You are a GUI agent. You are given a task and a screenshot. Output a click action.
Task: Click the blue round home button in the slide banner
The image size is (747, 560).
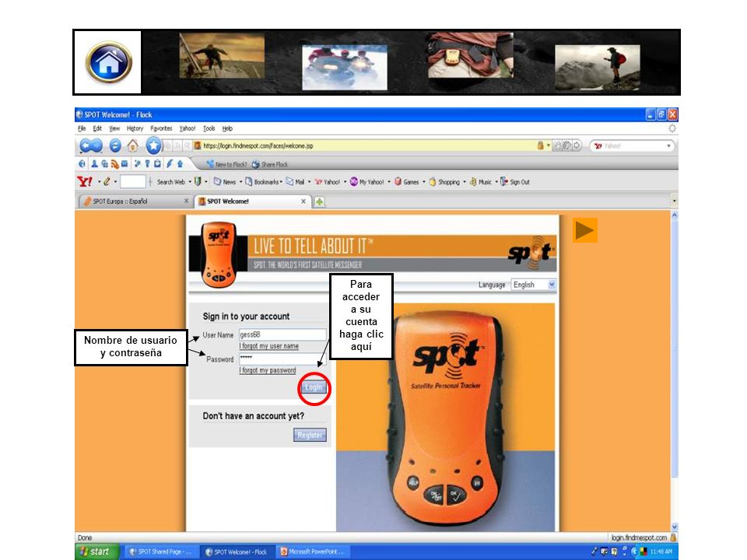point(109,62)
